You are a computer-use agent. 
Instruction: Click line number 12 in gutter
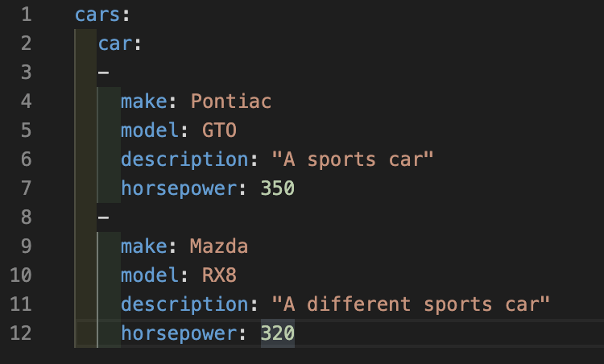pos(21,333)
